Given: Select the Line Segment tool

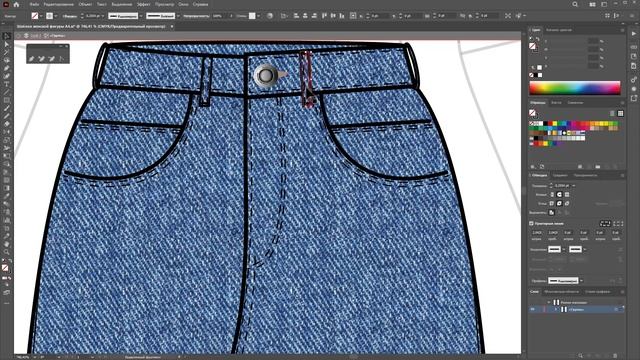Looking at the screenshot, I should [x=6, y=92].
